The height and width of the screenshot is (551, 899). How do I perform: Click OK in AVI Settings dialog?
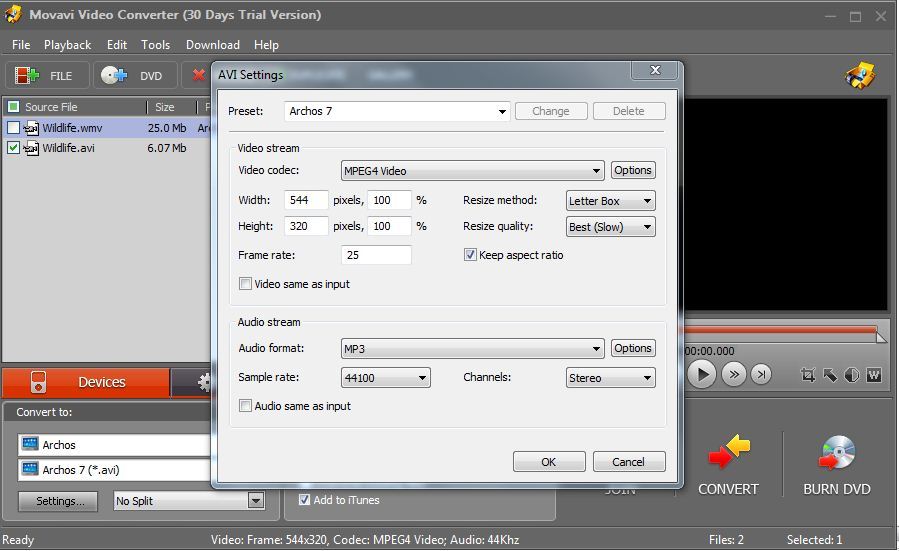[x=549, y=462]
